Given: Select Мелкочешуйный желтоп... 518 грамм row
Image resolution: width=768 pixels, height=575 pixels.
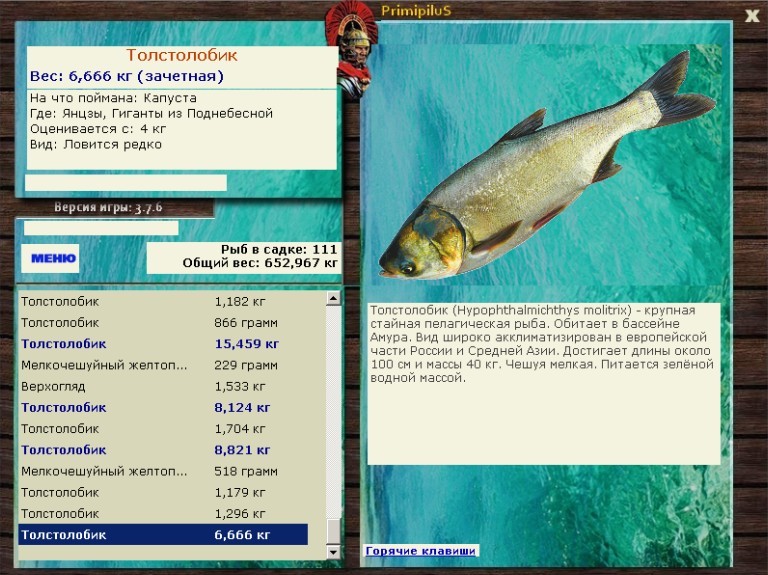Looking at the screenshot, I should coord(163,471).
